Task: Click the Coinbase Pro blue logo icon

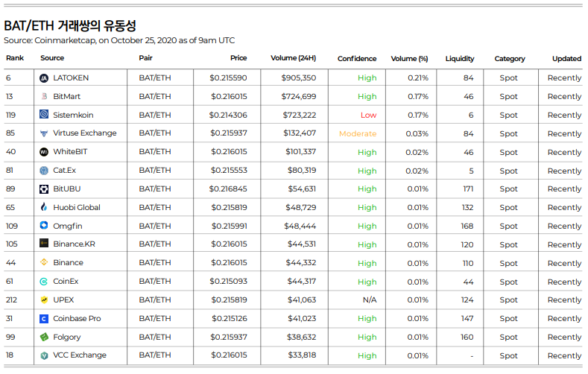Action: (x=44, y=319)
